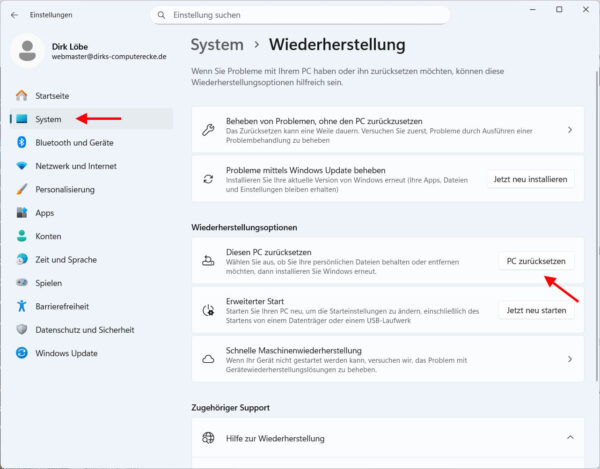Image resolution: width=600 pixels, height=469 pixels.
Task: Focus the Einstellung suchen search box
Action: click(300, 15)
